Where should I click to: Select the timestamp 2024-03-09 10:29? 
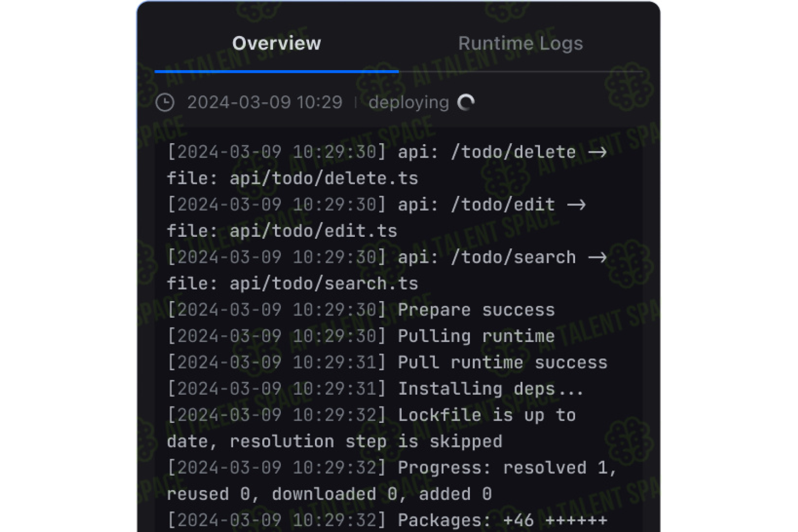[x=264, y=102]
